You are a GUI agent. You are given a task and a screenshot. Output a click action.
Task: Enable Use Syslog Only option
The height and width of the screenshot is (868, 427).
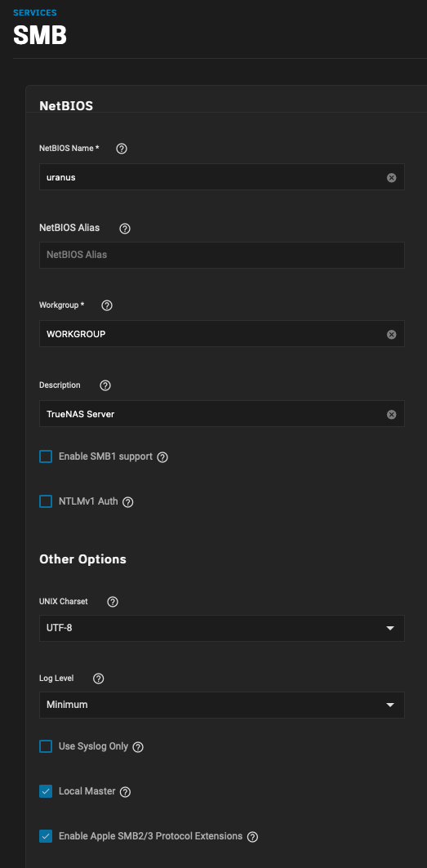pyautogui.click(x=46, y=747)
